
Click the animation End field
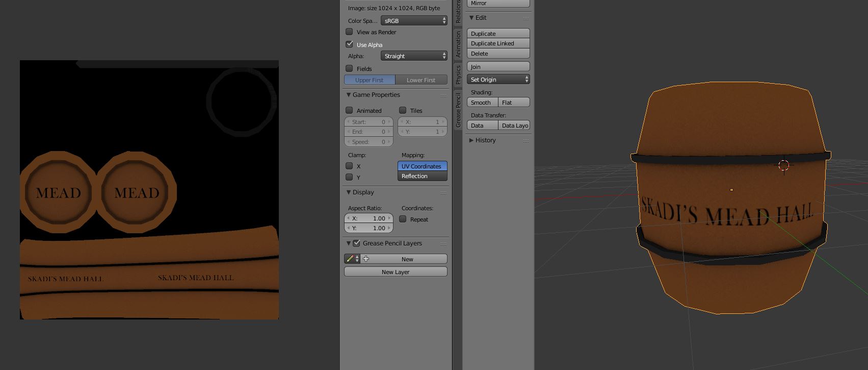click(369, 132)
